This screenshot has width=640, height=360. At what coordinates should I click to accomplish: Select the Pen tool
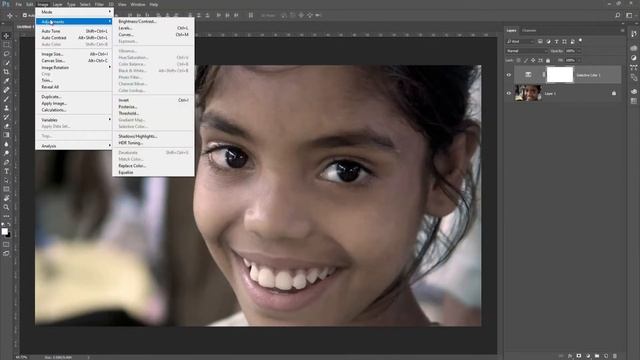pos(6,162)
